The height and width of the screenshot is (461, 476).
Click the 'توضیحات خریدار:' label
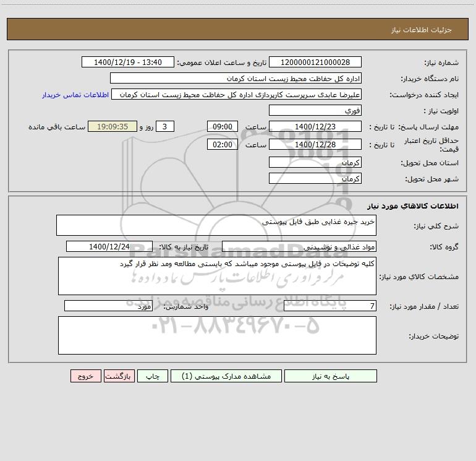[433, 337]
